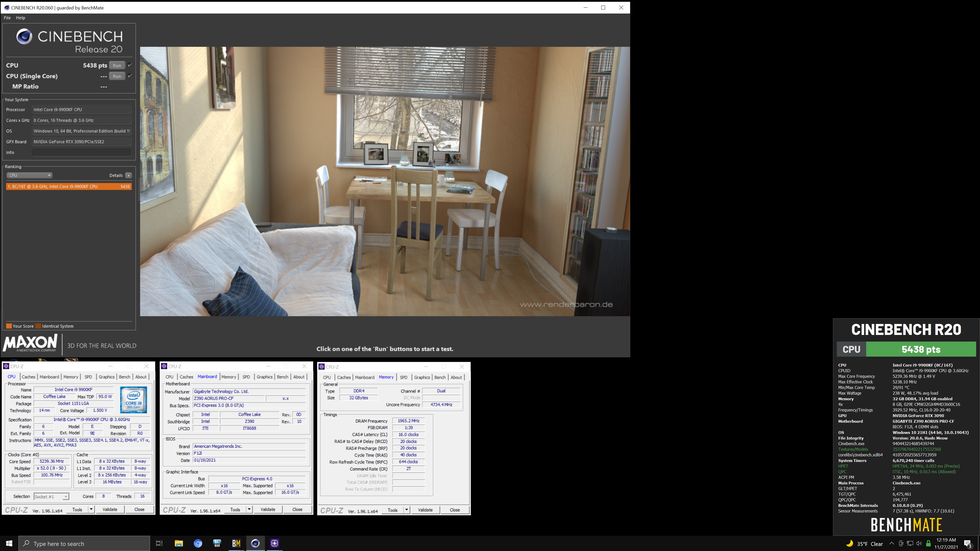980x551 pixels.
Task: Click the orange Your Score legend swatch
Action: (9, 326)
